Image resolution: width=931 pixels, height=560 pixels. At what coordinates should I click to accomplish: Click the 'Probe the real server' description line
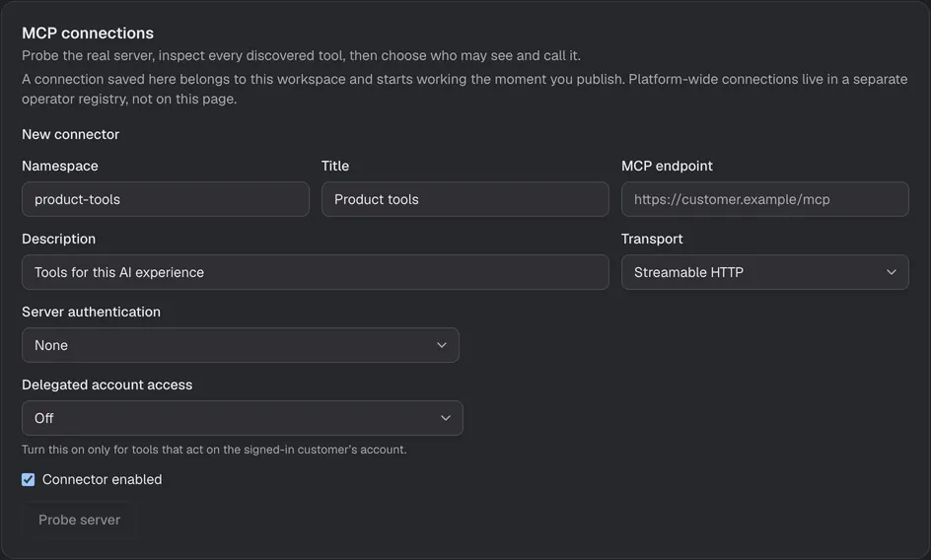tap(301, 56)
